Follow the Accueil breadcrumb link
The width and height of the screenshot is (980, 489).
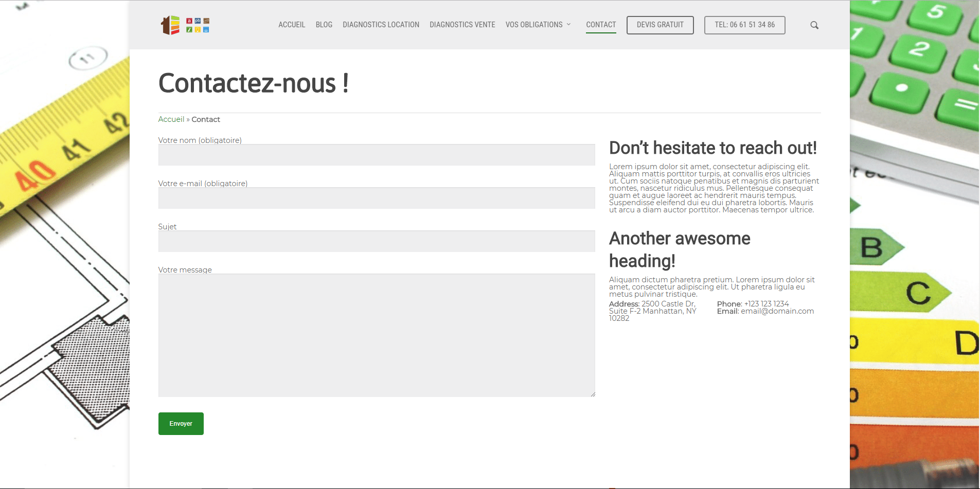[x=171, y=119]
